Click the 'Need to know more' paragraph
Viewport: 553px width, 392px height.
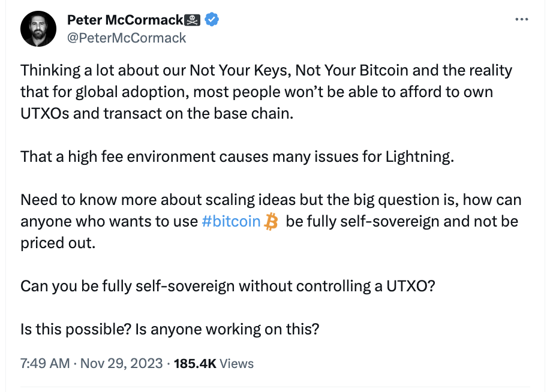(x=271, y=221)
